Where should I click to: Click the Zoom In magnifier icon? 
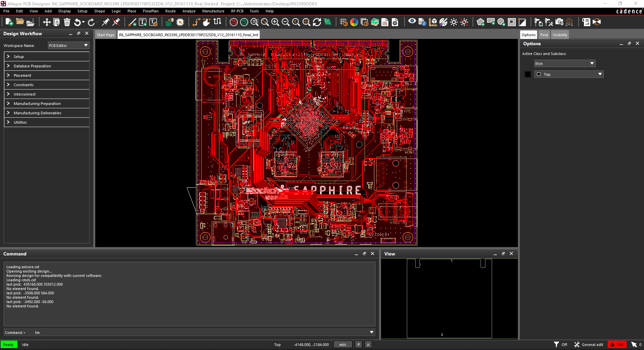(275, 22)
